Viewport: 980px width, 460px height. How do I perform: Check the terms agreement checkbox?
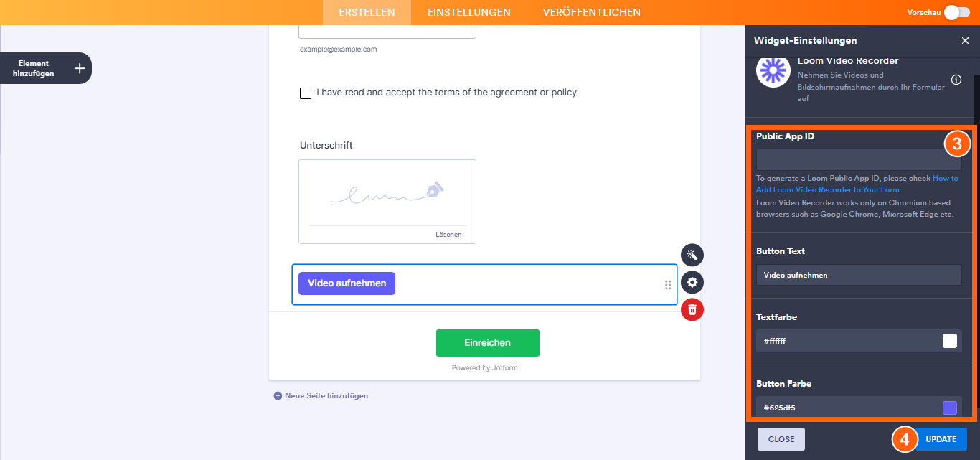pyautogui.click(x=306, y=93)
